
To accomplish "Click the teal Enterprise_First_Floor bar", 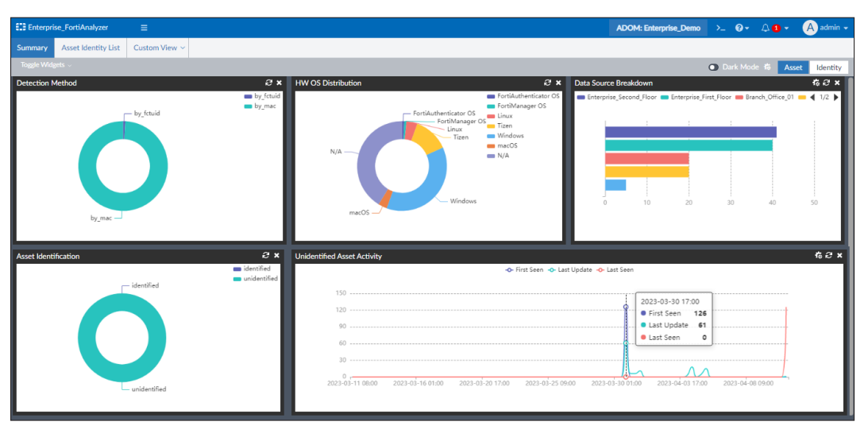I will tap(689, 145).
